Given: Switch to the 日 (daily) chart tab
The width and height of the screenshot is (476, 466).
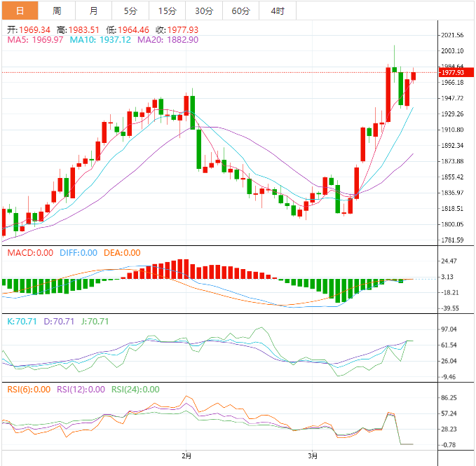Looking at the screenshot, I should click(20, 11).
